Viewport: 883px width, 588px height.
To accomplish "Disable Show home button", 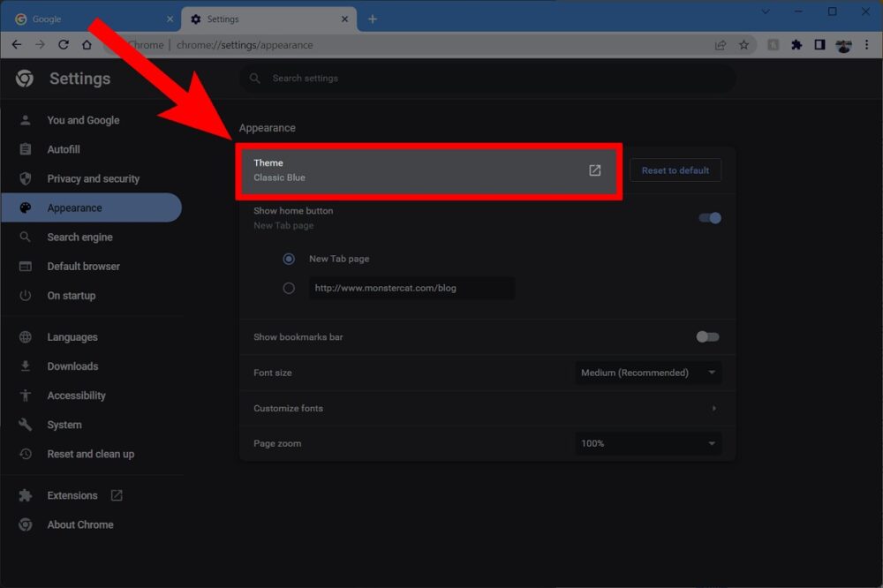I will [x=709, y=217].
